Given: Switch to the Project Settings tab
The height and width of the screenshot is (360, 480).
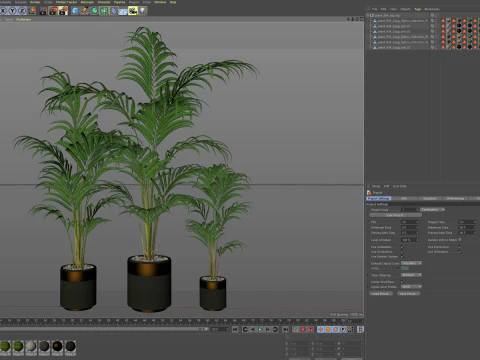Looking at the screenshot, I should (378, 198).
